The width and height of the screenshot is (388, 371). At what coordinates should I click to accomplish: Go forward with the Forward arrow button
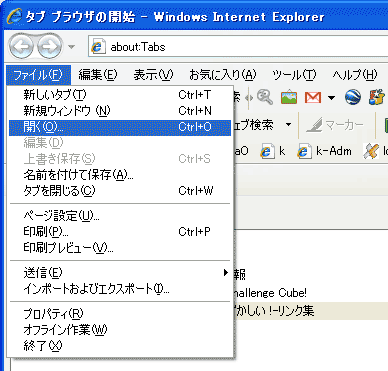click(49, 46)
